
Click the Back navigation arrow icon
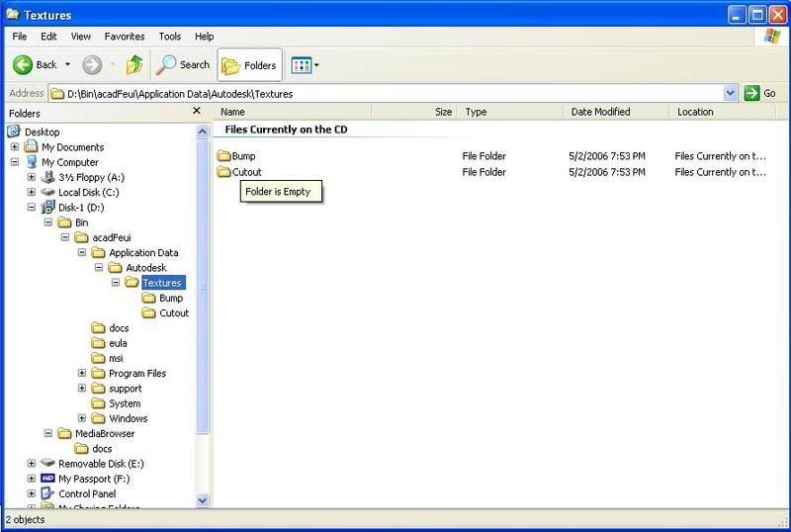coord(23,65)
